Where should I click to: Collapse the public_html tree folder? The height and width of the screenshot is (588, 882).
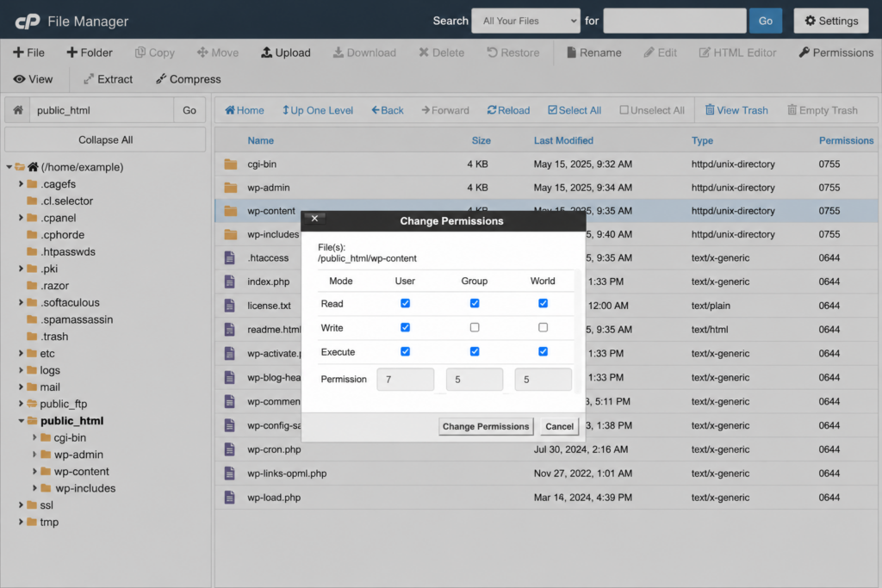tap(21, 420)
